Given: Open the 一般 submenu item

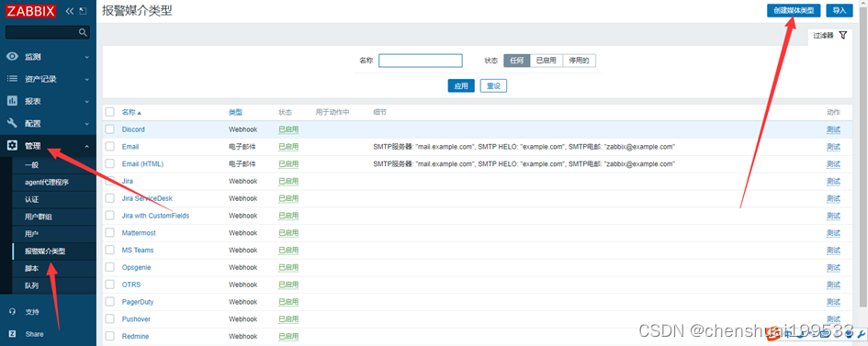Looking at the screenshot, I should point(32,164).
